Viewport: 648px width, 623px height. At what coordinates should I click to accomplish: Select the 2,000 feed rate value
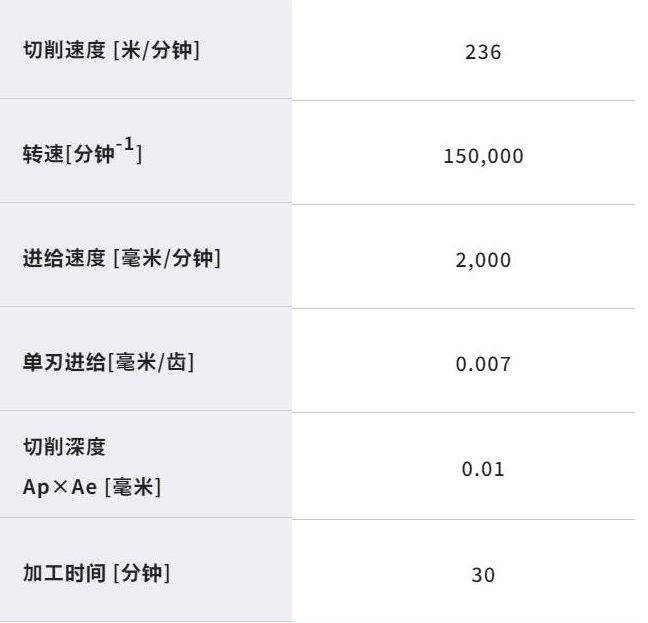[483, 260]
